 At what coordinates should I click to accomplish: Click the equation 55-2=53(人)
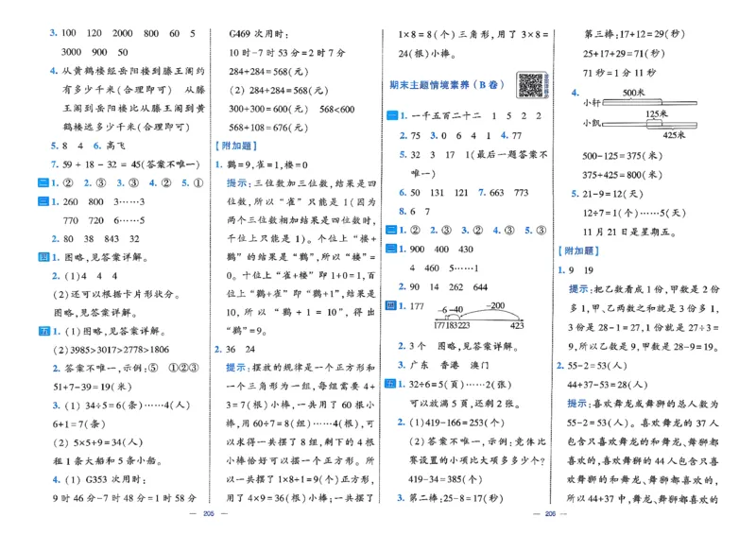(597, 366)
